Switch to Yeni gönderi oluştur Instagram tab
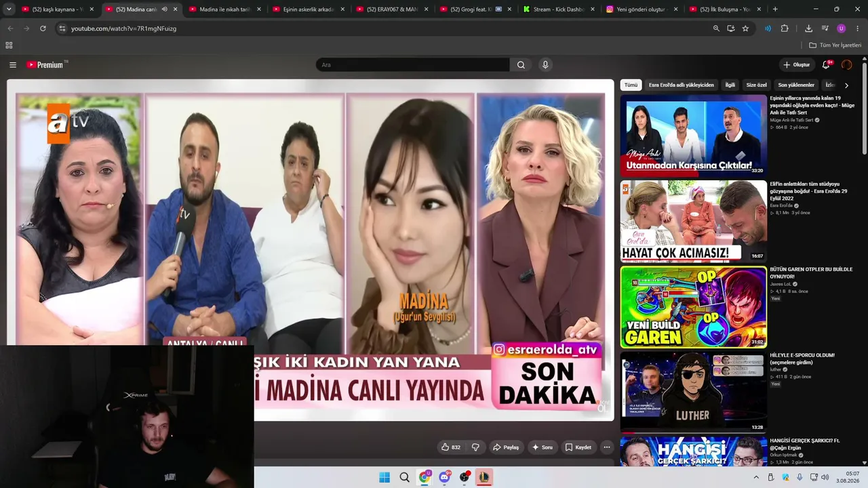Viewport: 868px width, 488px height. click(644, 9)
